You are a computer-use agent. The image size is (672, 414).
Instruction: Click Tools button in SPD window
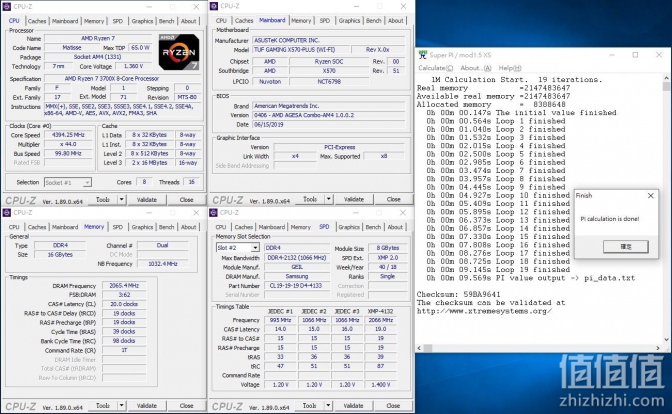coord(309,405)
